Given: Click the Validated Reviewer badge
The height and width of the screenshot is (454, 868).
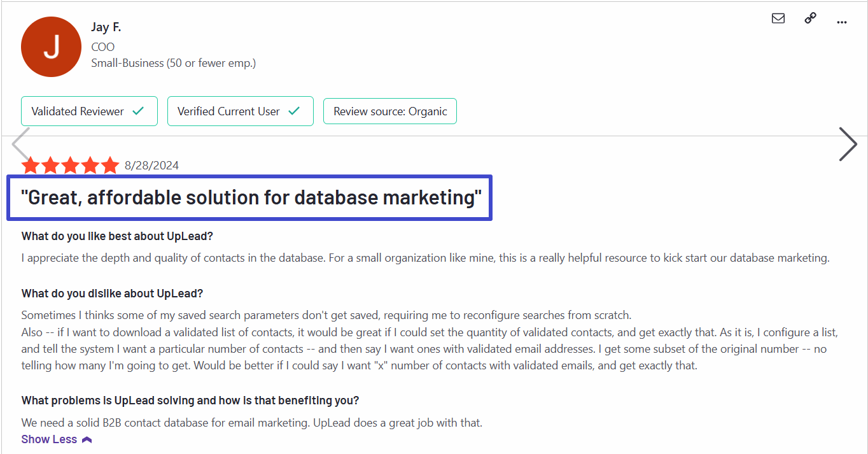Looking at the screenshot, I should pyautogui.click(x=89, y=111).
